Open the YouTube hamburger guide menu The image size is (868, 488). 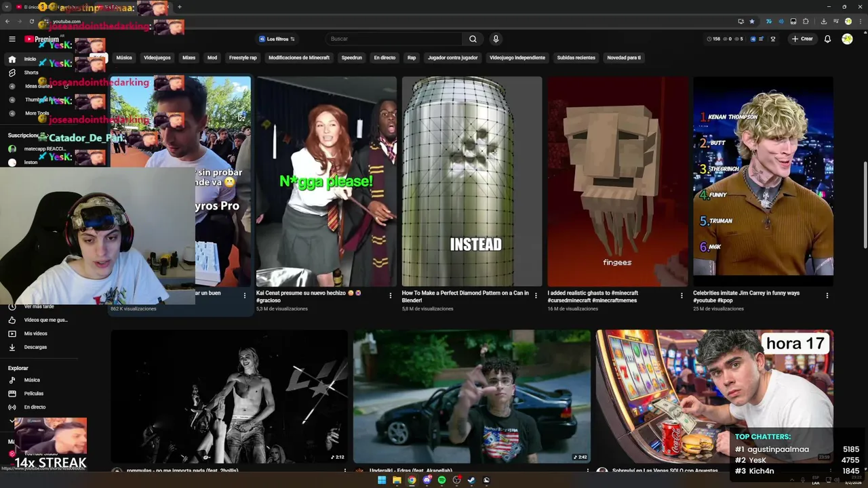(12, 39)
